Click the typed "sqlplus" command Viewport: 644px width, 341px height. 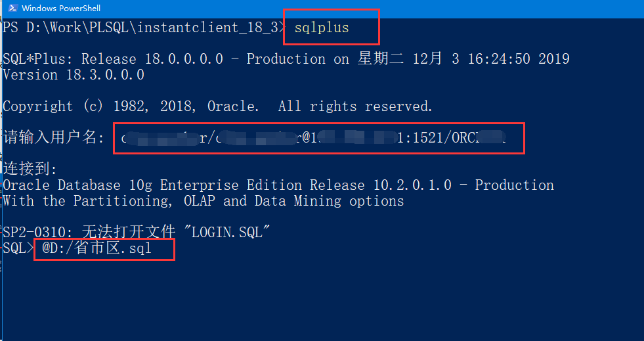(321, 28)
